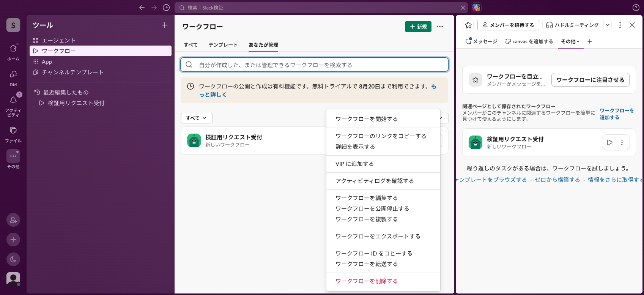This screenshot has height=295, width=644.
Task: Choose red ワークフローを削除する item
Action: click(x=383, y=281)
